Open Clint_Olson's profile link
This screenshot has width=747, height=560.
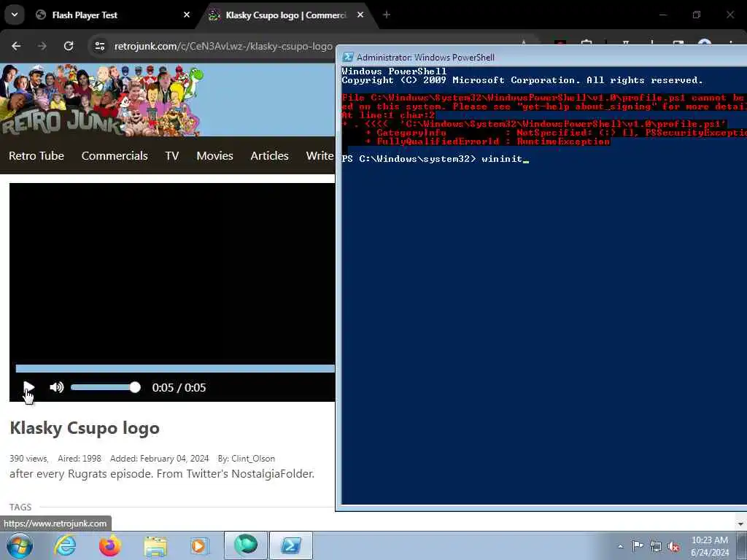[253, 459]
